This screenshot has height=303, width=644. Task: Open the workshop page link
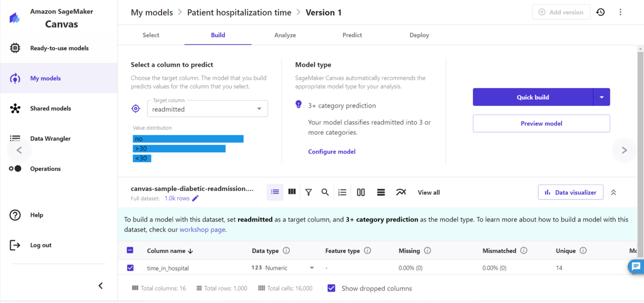[203, 230]
